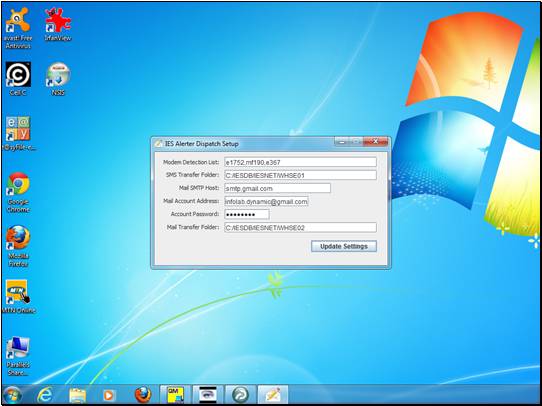
Task: Open Google Chrome desktop shortcut
Action: click(x=18, y=192)
